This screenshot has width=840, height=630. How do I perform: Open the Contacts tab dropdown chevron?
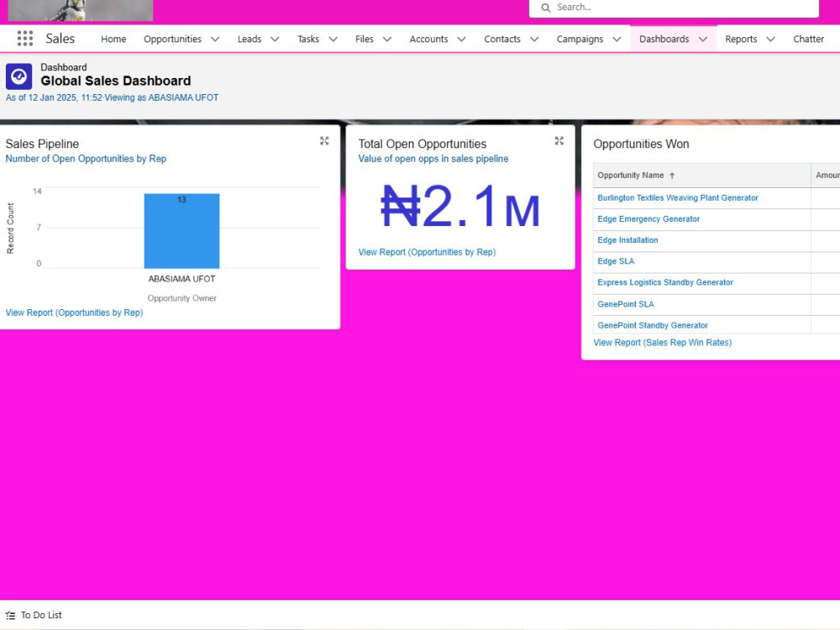pyautogui.click(x=534, y=39)
